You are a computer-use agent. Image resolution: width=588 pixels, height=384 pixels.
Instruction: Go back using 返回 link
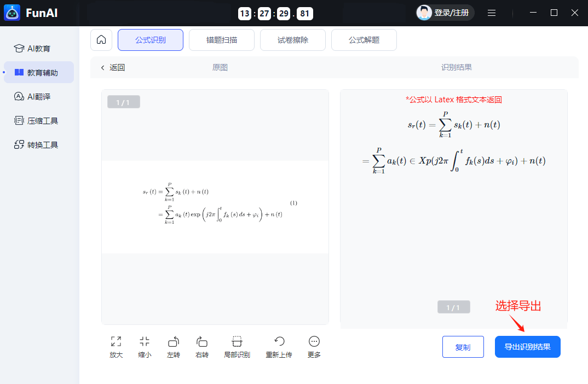point(113,67)
